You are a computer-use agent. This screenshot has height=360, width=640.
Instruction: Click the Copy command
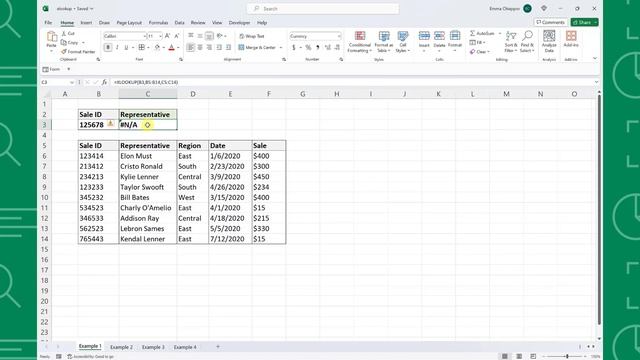(x=70, y=42)
